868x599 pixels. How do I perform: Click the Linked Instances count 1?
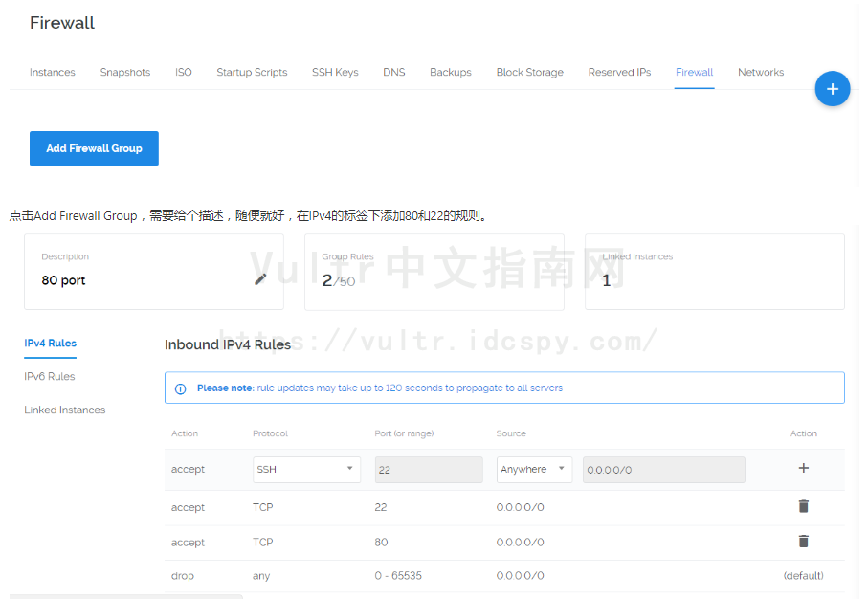coord(606,280)
